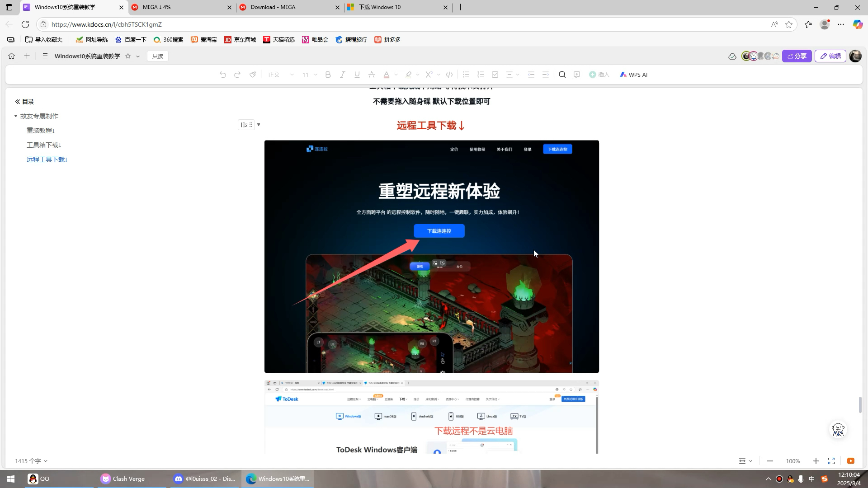Click the 编辑 edit button
This screenshot has height=488, width=868.
pyautogui.click(x=830, y=56)
